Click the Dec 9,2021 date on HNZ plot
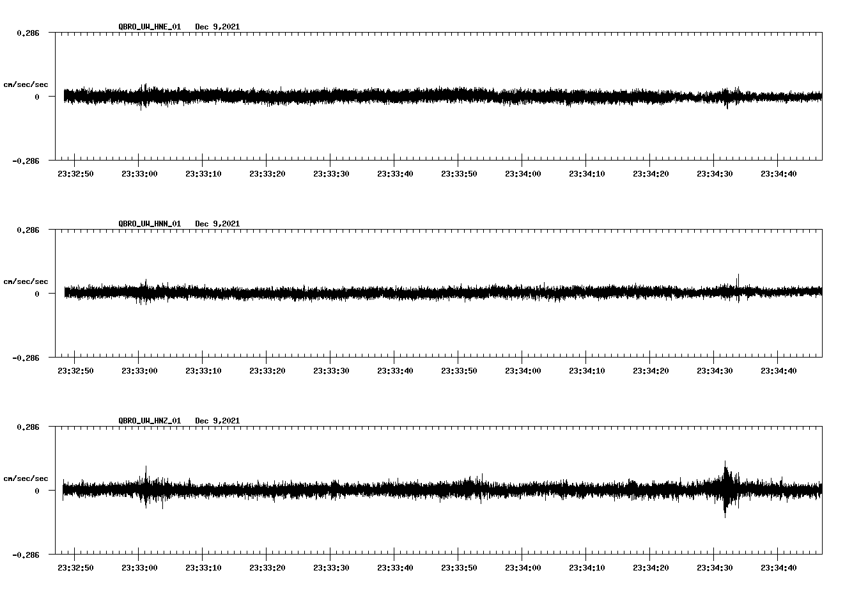Screen dimensions: 868x591 (217, 421)
